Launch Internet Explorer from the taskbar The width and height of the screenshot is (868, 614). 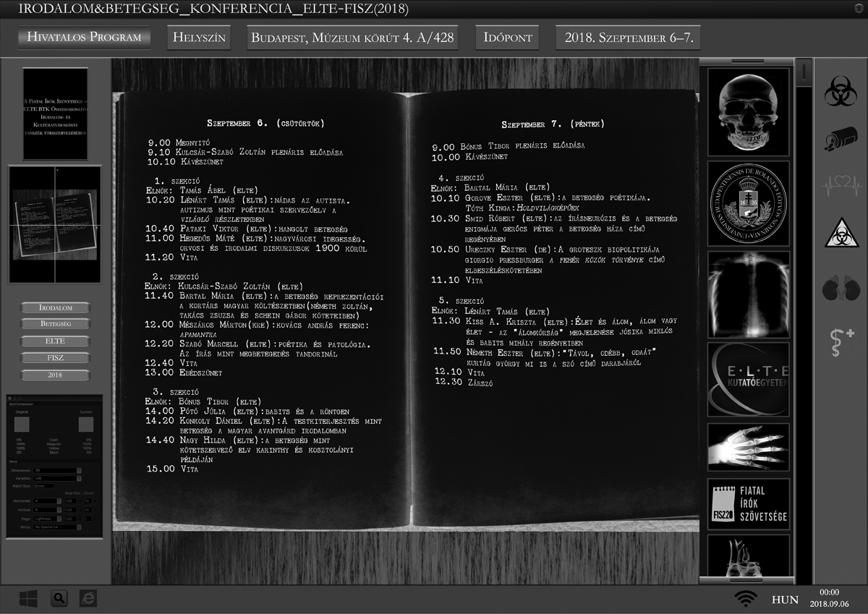87,599
